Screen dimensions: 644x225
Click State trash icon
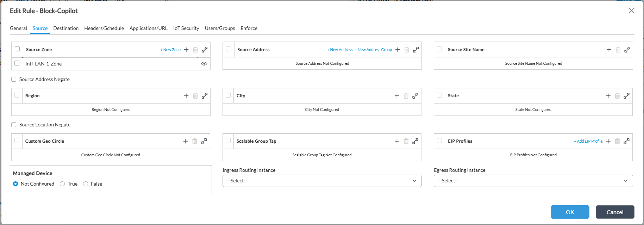point(617,96)
